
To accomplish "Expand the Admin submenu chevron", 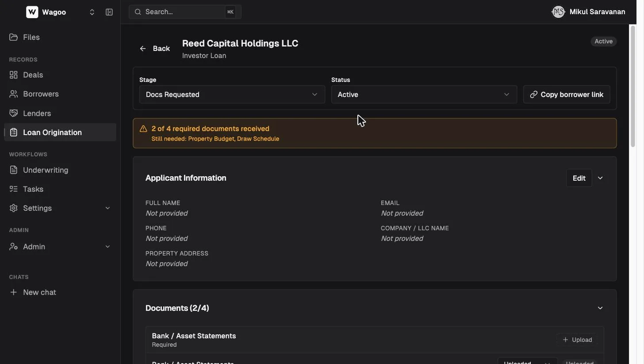I will (x=107, y=247).
